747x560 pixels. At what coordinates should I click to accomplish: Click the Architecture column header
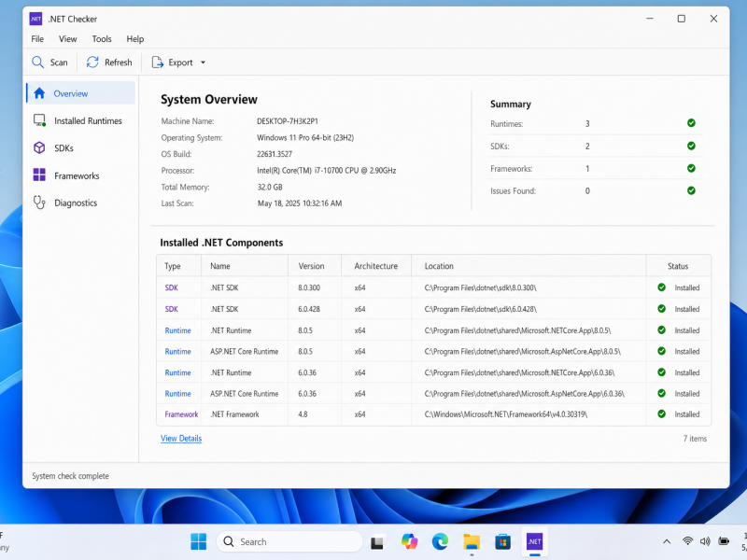click(x=376, y=266)
